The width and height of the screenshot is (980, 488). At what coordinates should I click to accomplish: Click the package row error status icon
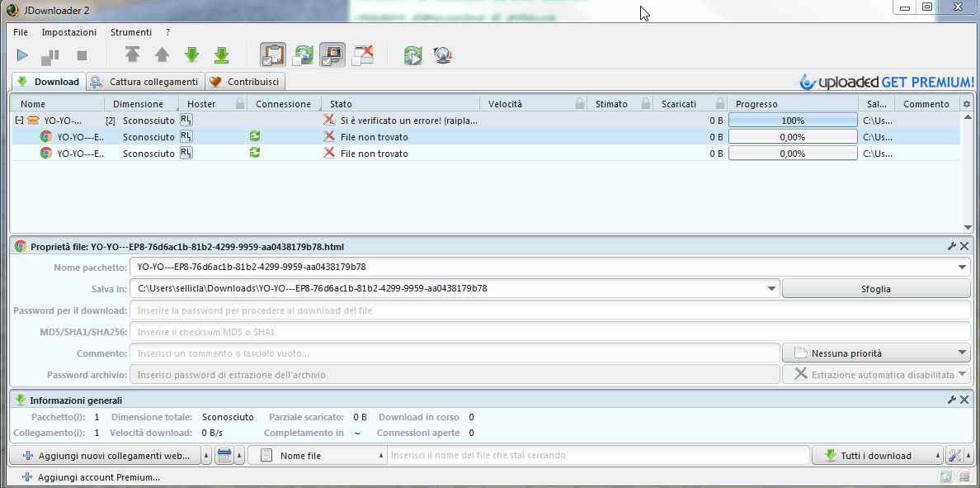point(329,120)
